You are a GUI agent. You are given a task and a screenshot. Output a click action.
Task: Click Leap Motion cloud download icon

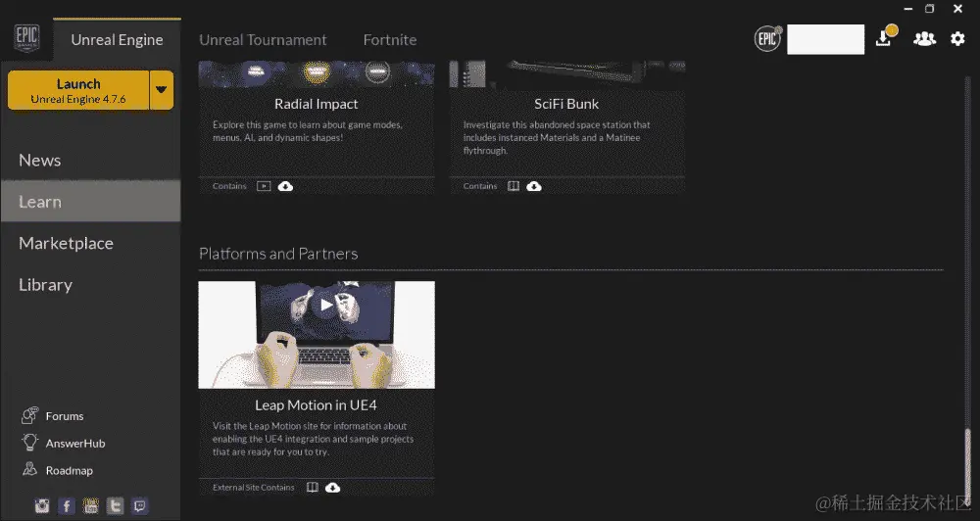coord(332,488)
